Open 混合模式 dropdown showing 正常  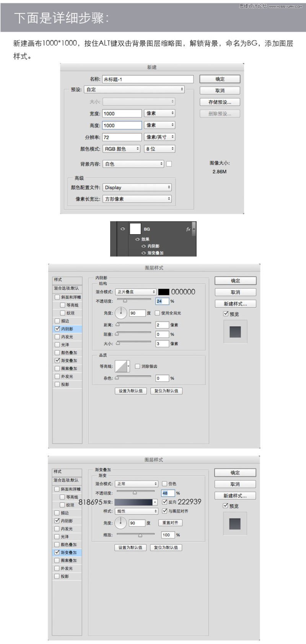(137, 484)
